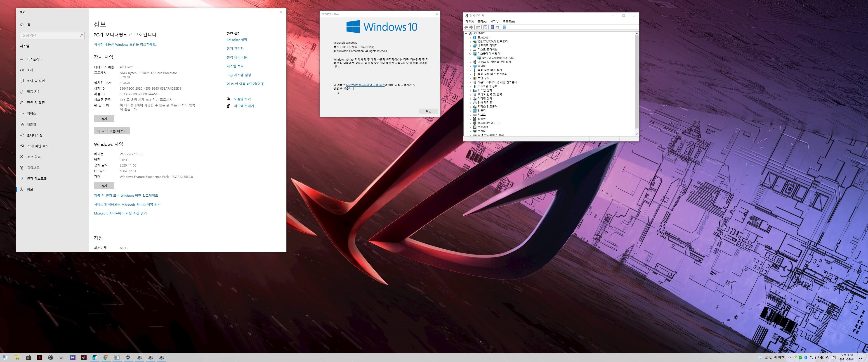Image resolution: width=868 pixels, height=362 pixels.
Task: Expand the Bluetooth node in Device Manager
Action: [470, 38]
